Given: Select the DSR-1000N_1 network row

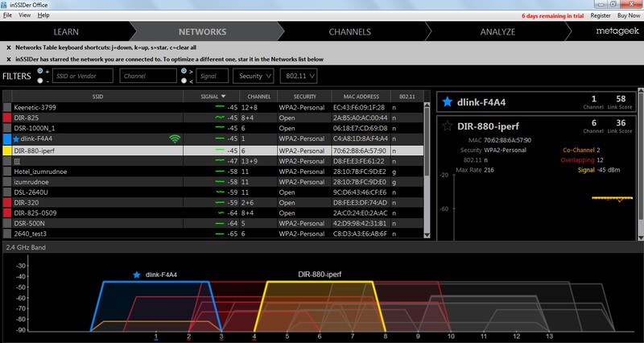Looking at the screenshot, I should click(x=213, y=128).
